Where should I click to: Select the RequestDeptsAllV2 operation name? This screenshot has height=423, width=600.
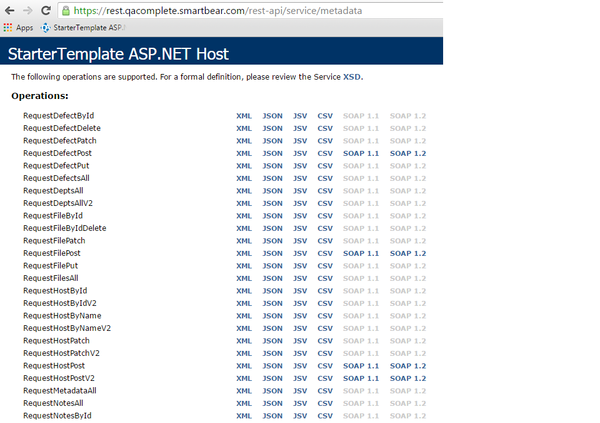pos(58,203)
